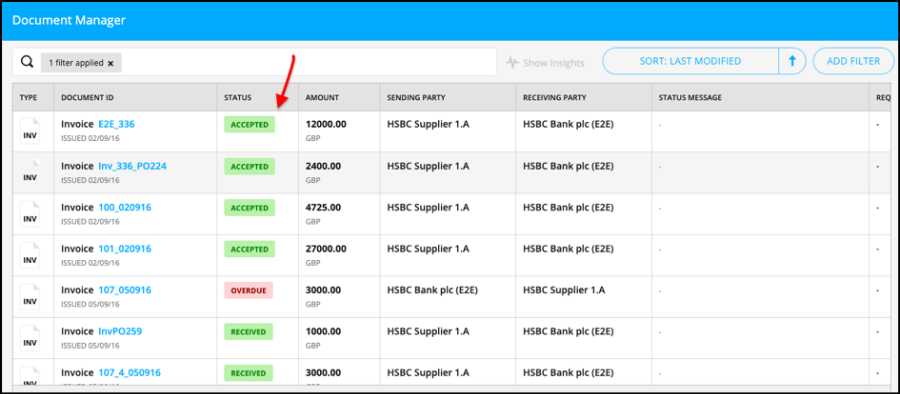Open the INV document icon for E2E_336

tap(30, 131)
